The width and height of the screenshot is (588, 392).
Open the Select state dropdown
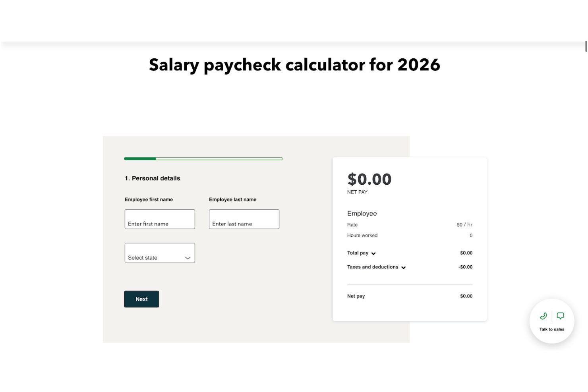tap(159, 253)
